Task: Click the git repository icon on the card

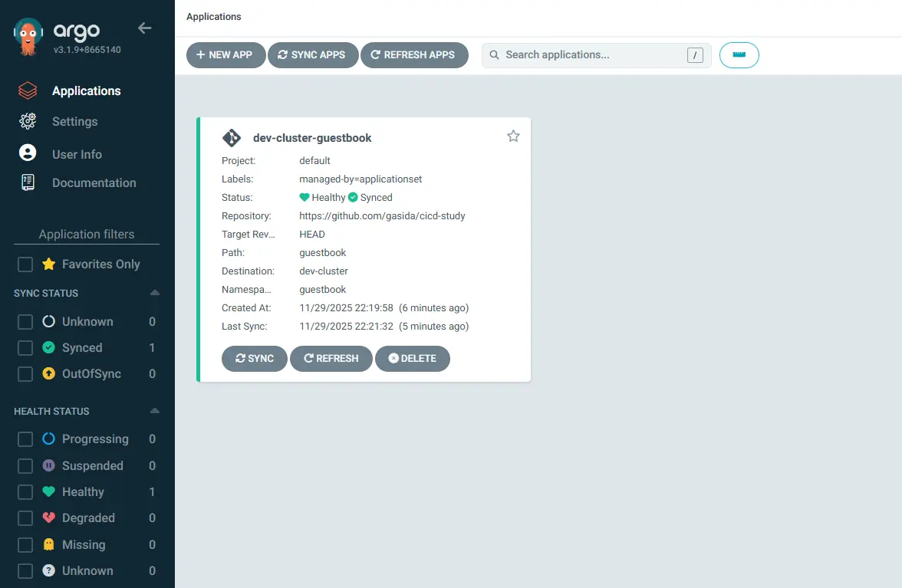Action: click(x=232, y=137)
